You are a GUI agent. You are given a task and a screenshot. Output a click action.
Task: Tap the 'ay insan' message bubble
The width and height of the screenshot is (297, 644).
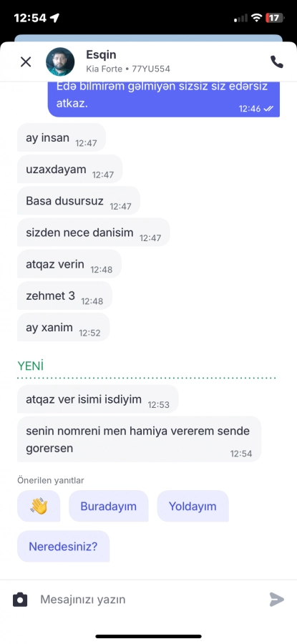(x=62, y=137)
